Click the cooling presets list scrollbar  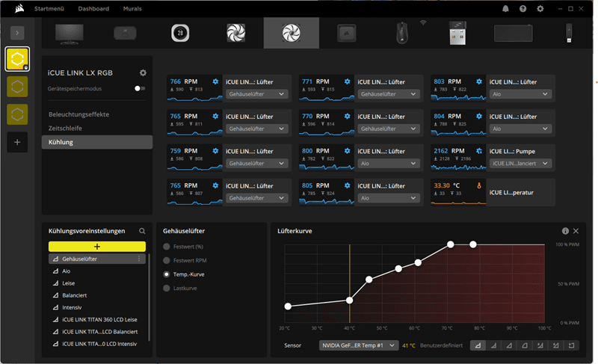click(149, 297)
